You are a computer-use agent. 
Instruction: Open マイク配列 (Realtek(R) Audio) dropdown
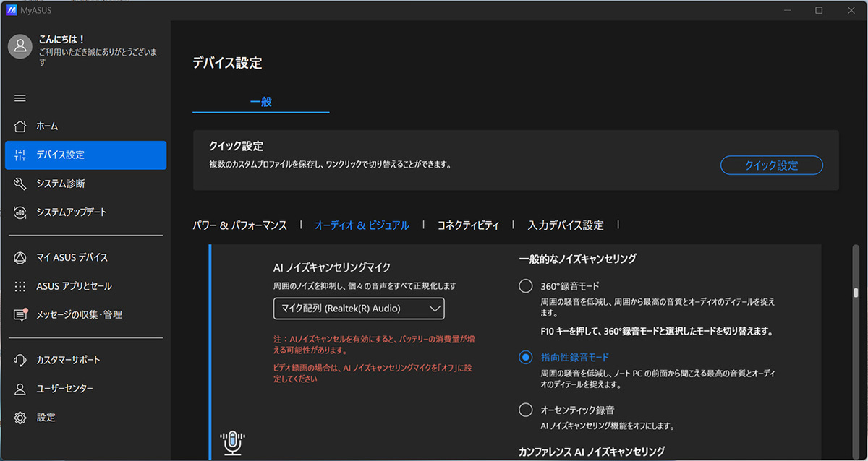[x=359, y=309]
